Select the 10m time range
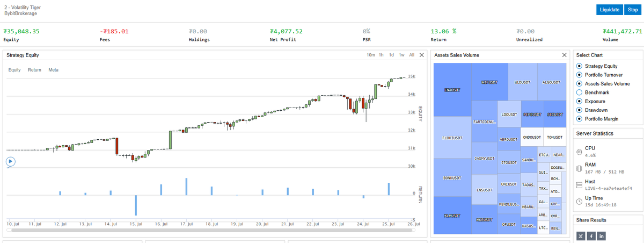The image size is (644, 243). pos(371,55)
